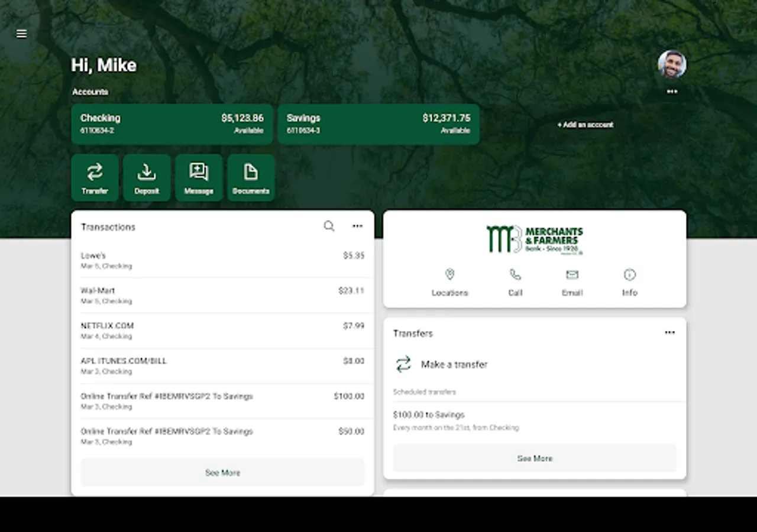Select the Transfer quick action icon

95,177
